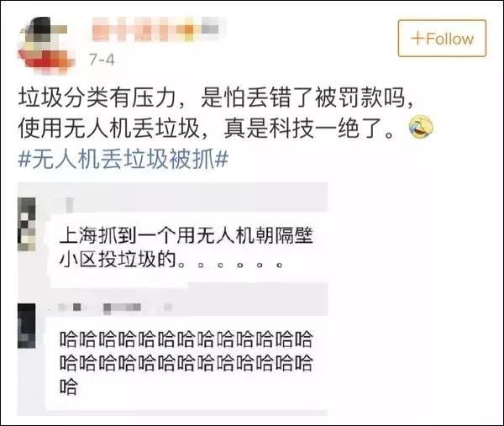Select the post line starting 垃圾分类有压力
Viewport: 504px width, 426px height.
[216, 97]
